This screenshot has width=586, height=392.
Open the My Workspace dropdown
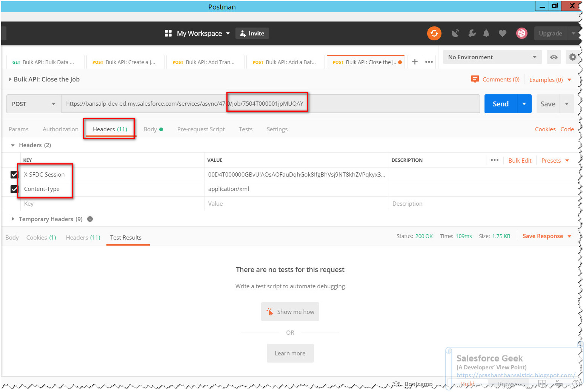(203, 33)
